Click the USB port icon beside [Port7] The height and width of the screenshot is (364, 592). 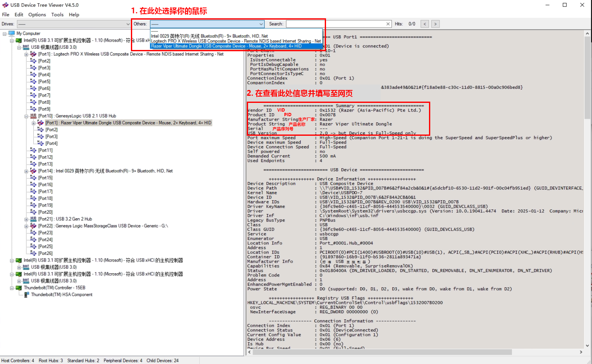(x=33, y=95)
